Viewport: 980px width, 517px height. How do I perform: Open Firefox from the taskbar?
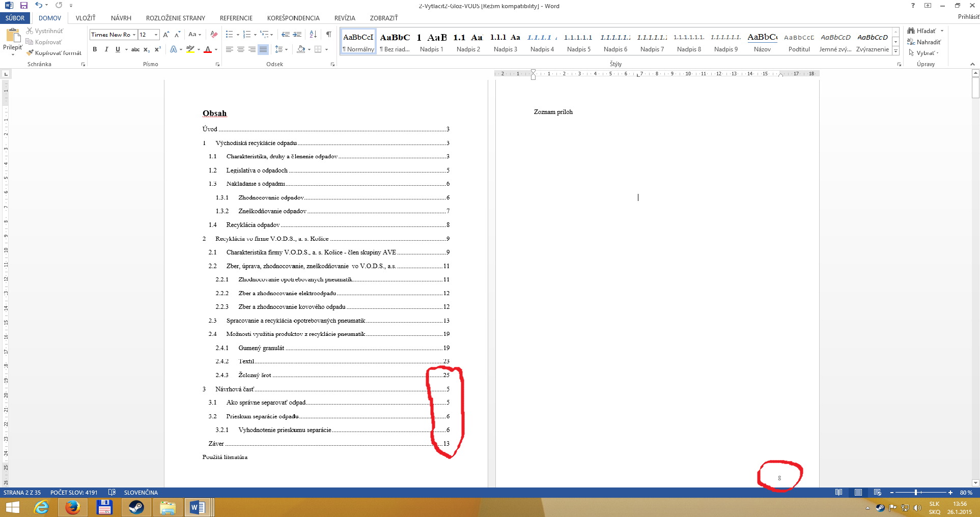tap(72, 507)
